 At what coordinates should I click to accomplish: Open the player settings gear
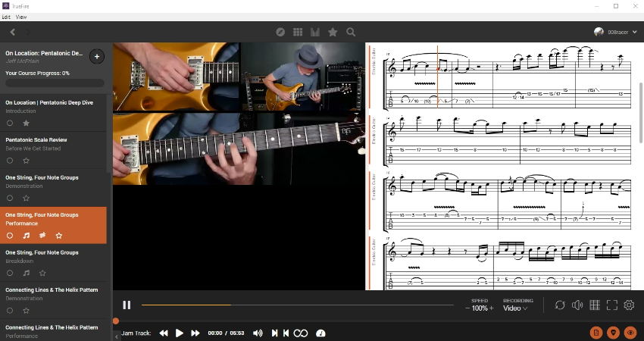pyautogui.click(x=629, y=305)
